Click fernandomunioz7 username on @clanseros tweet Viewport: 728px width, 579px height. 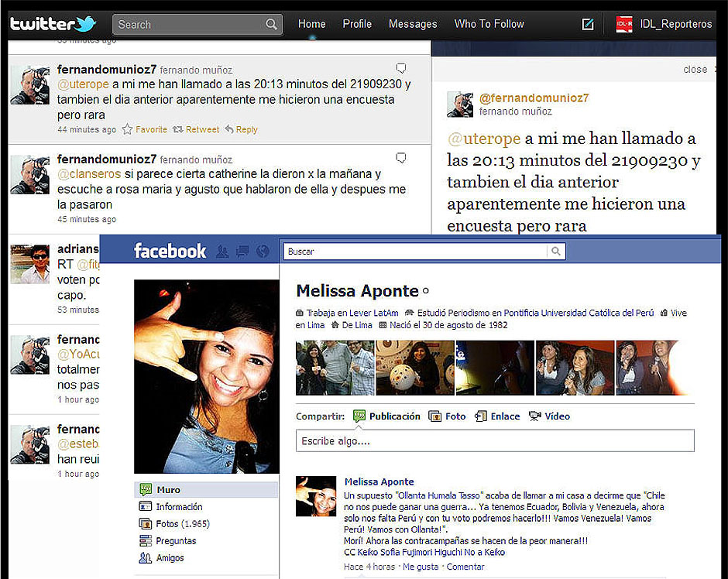point(107,159)
